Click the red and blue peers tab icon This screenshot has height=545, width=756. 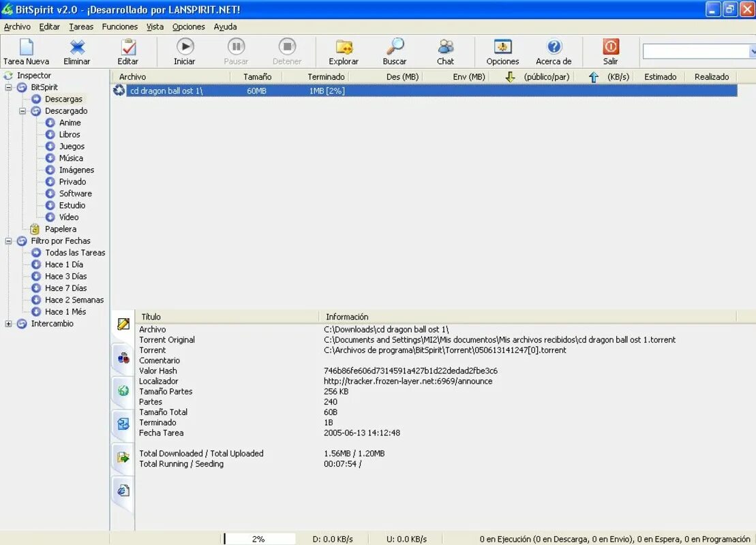point(123,358)
